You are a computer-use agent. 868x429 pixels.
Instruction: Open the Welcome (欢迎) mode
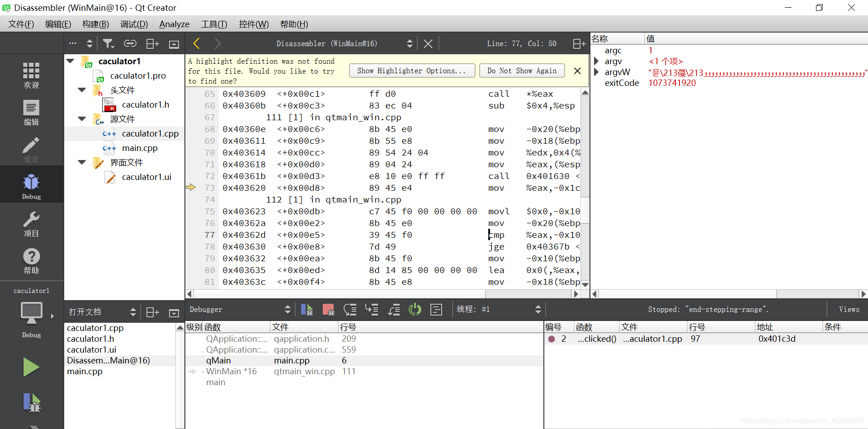click(x=31, y=75)
